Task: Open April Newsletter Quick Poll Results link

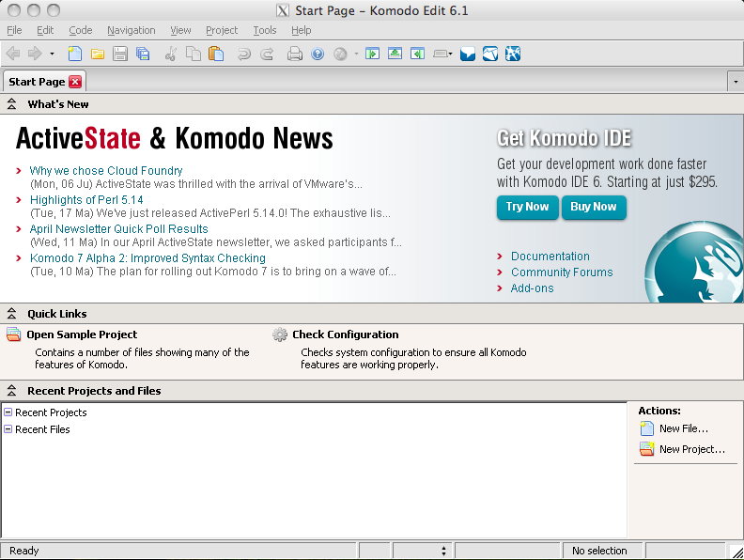Action: click(118, 228)
